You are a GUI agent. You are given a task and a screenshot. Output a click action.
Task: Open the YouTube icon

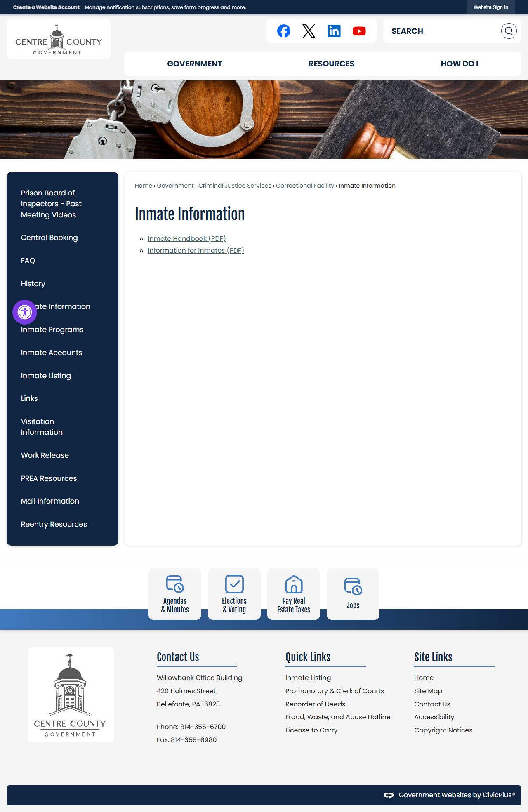359,31
